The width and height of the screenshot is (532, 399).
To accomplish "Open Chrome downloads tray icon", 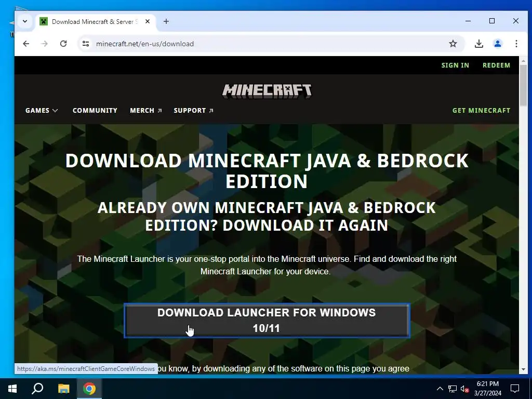I will [478, 44].
